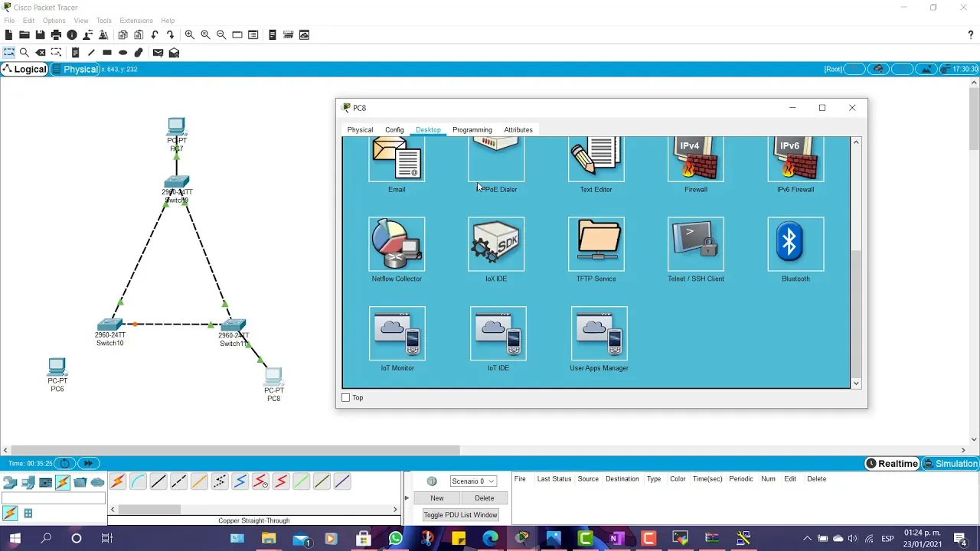Open the Windows notification center
The width and height of the screenshot is (980, 551).
(x=960, y=539)
